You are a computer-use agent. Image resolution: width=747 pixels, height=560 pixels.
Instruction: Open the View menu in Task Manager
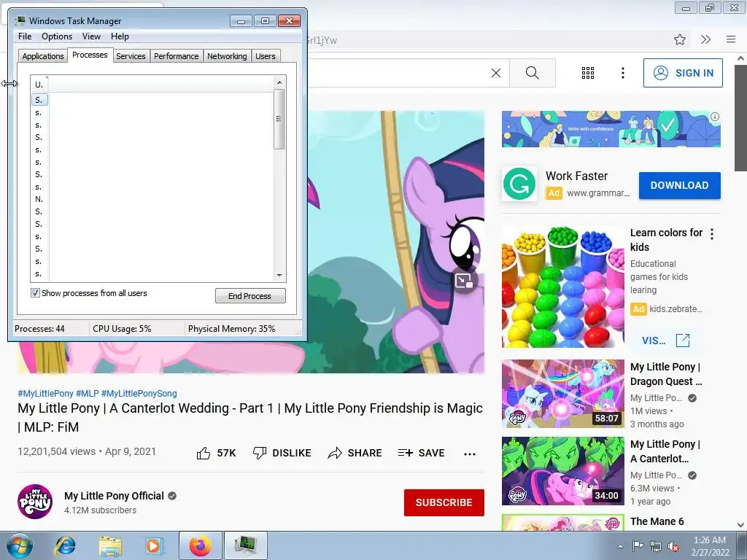91,36
